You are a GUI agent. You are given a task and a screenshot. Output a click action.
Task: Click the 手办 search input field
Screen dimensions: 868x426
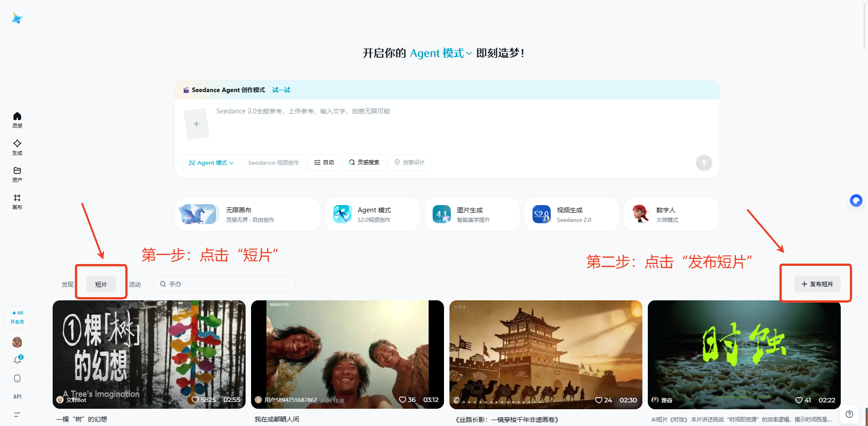click(x=223, y=284)
